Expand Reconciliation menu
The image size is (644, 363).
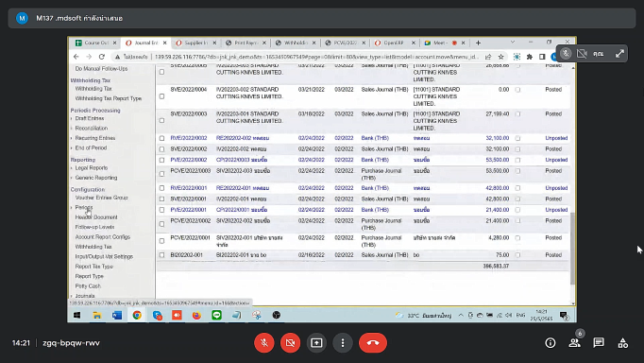[x=92, y=129]
